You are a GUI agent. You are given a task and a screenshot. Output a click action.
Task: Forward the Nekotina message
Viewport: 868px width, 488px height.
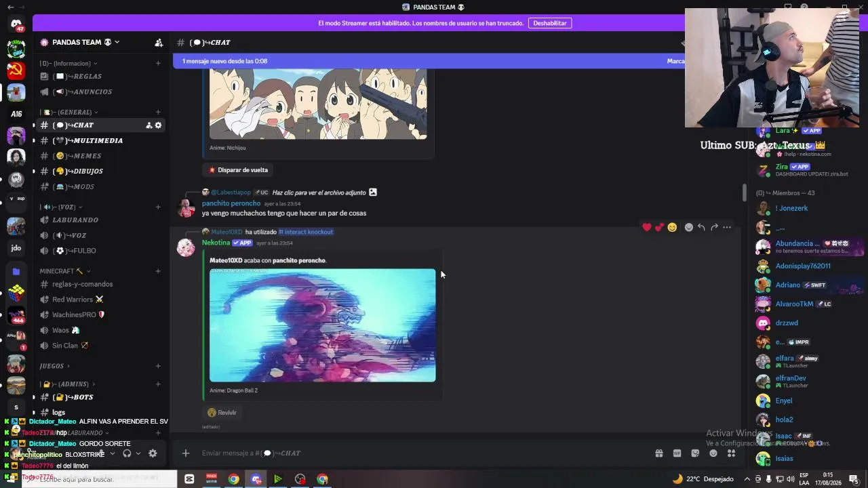[714, 227]
